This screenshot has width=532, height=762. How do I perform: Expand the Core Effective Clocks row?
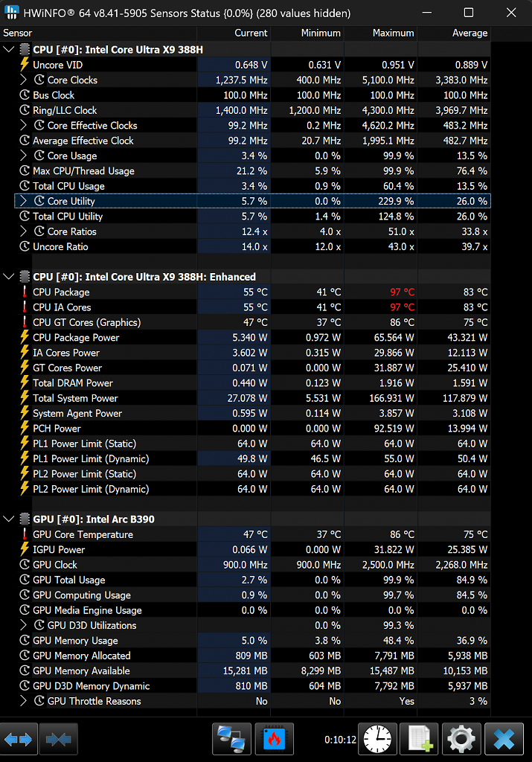tap(23, 125)
